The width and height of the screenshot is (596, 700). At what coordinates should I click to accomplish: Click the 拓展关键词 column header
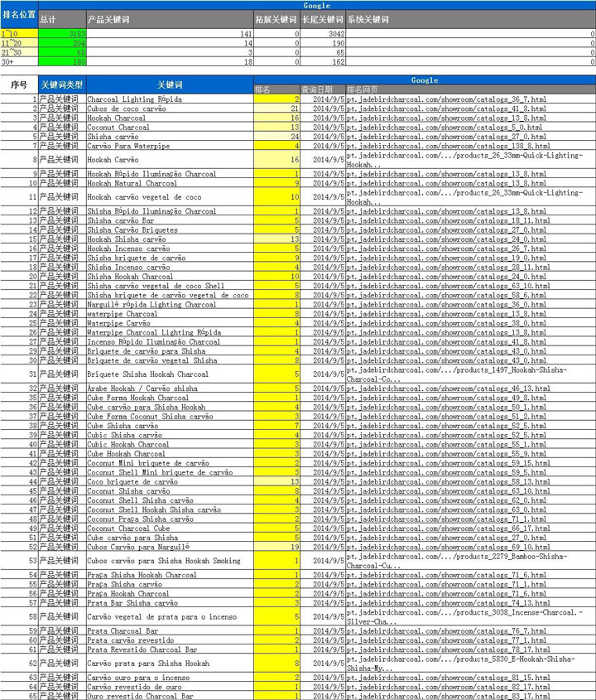[x=276, y=19]
